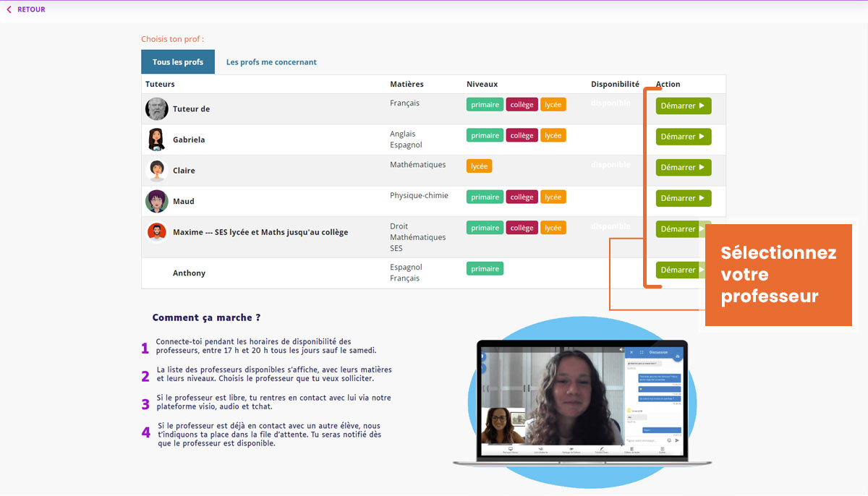Click the Sélectionnez votre professeur orange box
Screen dimensions: 868x496
pos(778,275)
